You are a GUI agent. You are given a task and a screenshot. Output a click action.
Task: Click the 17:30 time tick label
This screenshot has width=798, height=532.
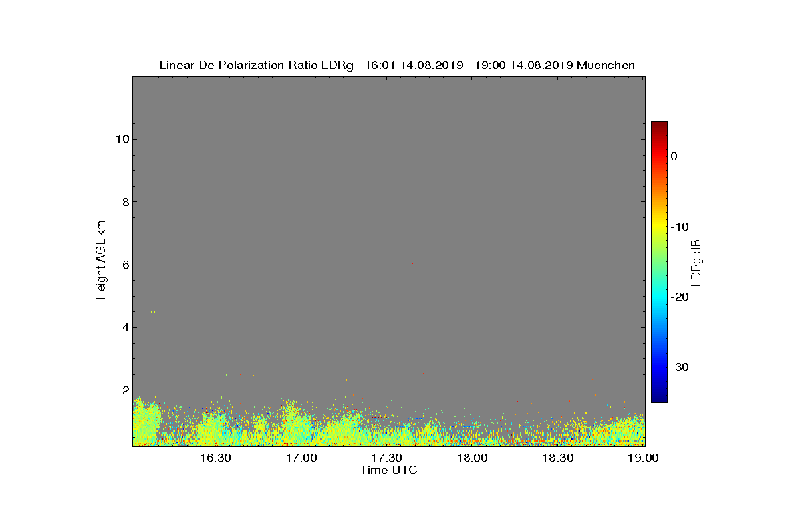point(386,458)
